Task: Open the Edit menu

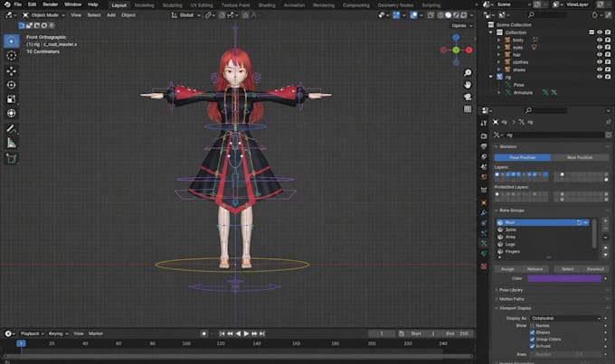Action: tap(33, 5)
